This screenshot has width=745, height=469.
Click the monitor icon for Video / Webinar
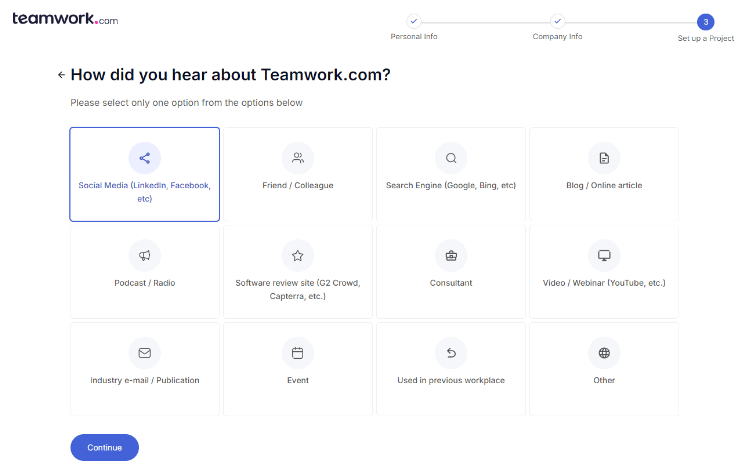pyautogui.click(x=604, y=256)
